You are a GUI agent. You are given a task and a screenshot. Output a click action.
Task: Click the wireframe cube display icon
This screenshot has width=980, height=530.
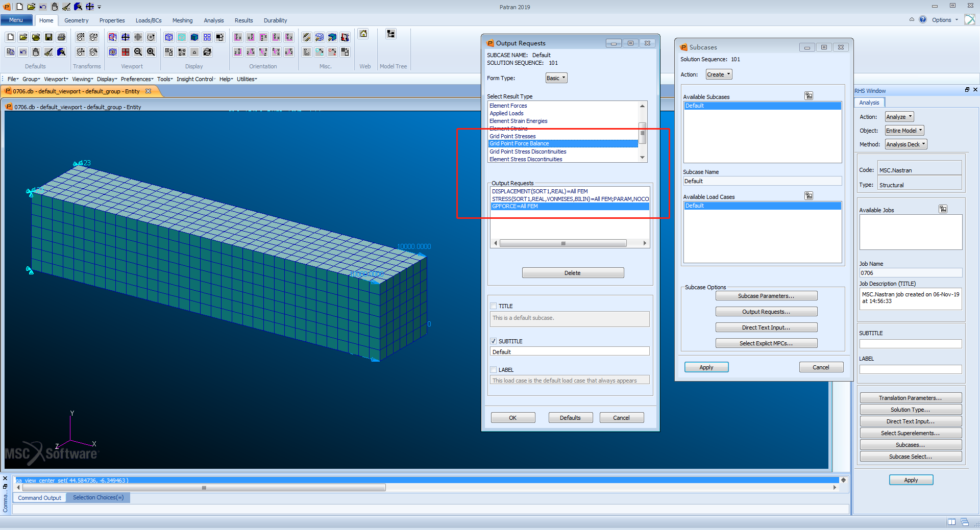169,37
